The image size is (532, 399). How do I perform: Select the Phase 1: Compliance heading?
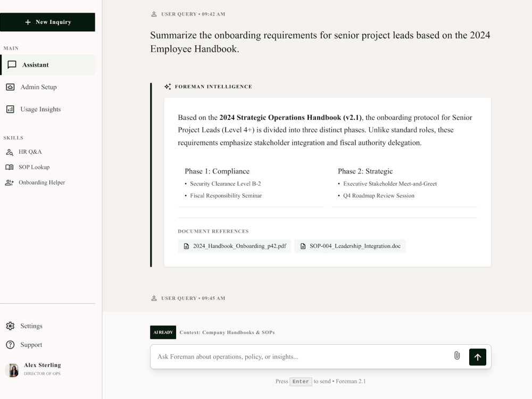pos(217,171)
